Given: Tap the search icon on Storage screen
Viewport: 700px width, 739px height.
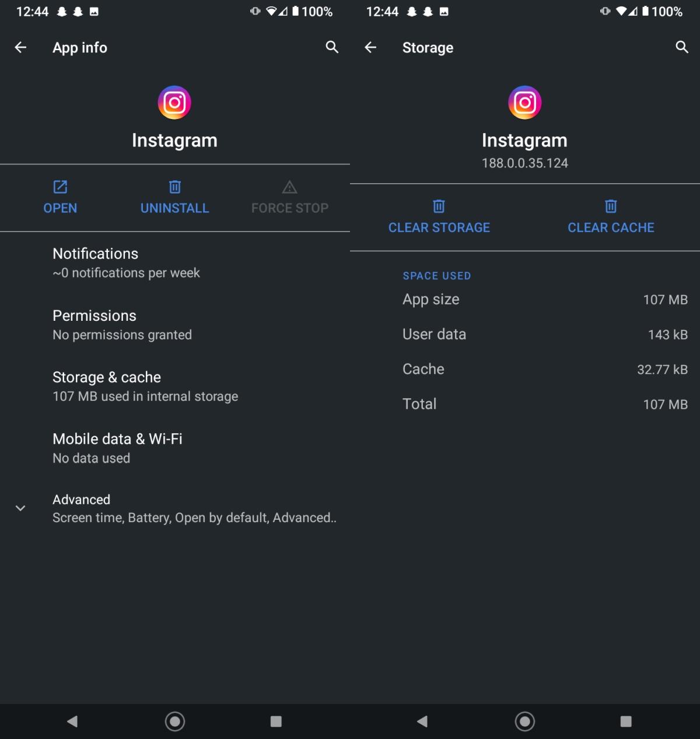Looking at the screenshot, I should (682, 47).
